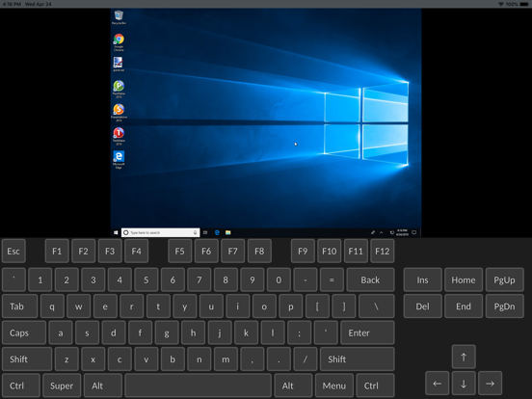Tap the Alt key beside Menu

(293, 386)
